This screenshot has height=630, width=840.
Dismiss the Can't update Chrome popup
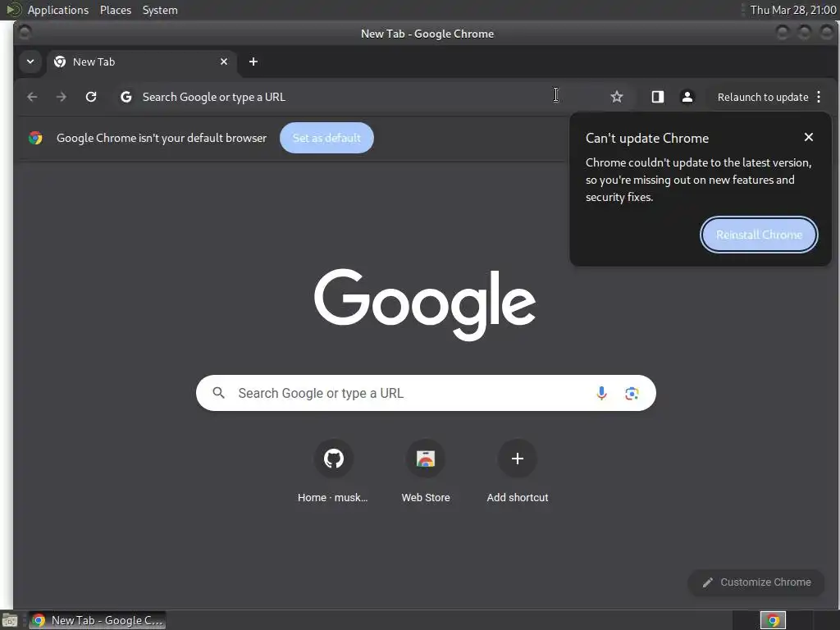pyautogui.click(x=808, y=137)
